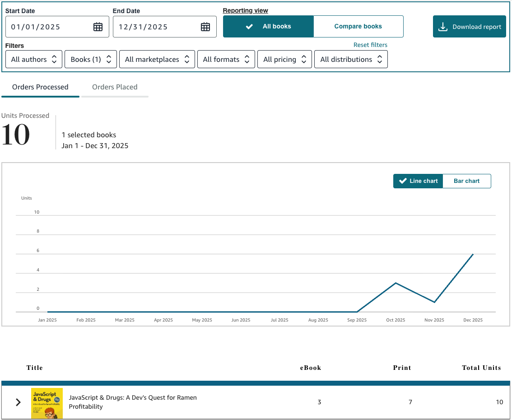This screenshot has height=420, width=512.
Task: Switch to the Bar chart view
Action: pos(466,181)
